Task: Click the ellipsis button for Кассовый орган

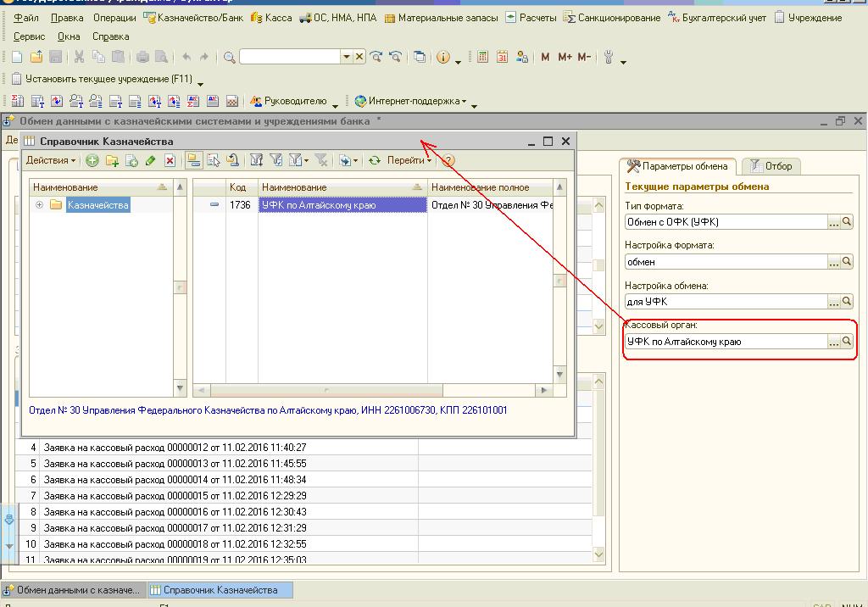Action: coord(833,342)
